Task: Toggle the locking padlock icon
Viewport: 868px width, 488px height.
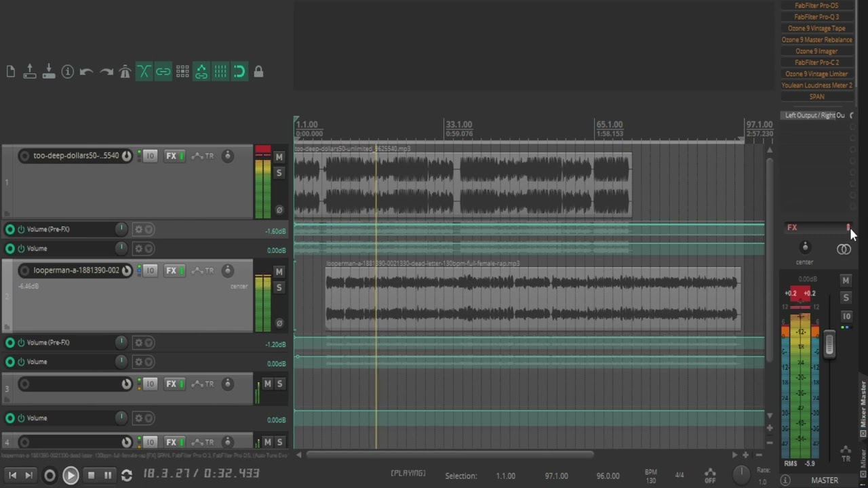Action: click(x=258, y=71)
